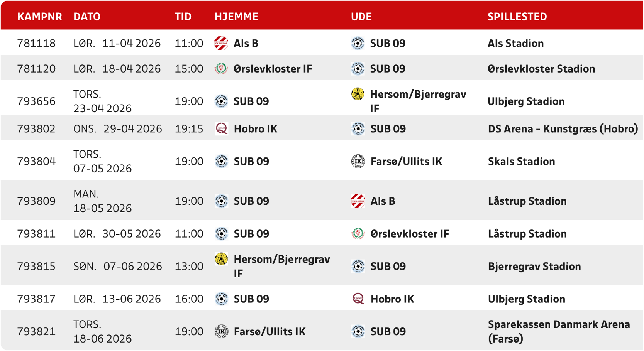Open DS Arena - Kunstgræs (Hobro) venue
Viewport: 644px width, 351px height.
click(563, 129)
